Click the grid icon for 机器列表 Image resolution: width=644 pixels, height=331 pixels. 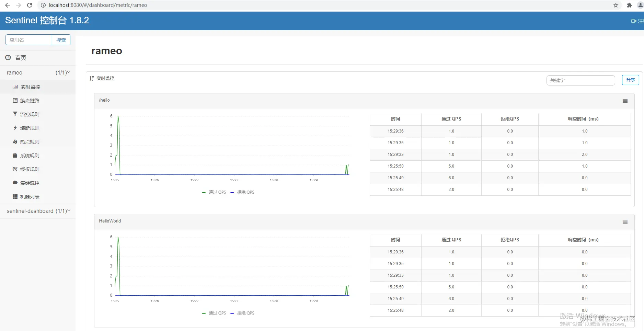point(15,196)
